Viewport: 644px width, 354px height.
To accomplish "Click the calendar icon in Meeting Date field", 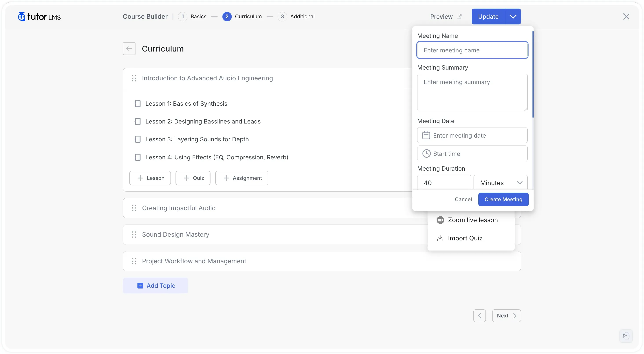I will 426,135.
